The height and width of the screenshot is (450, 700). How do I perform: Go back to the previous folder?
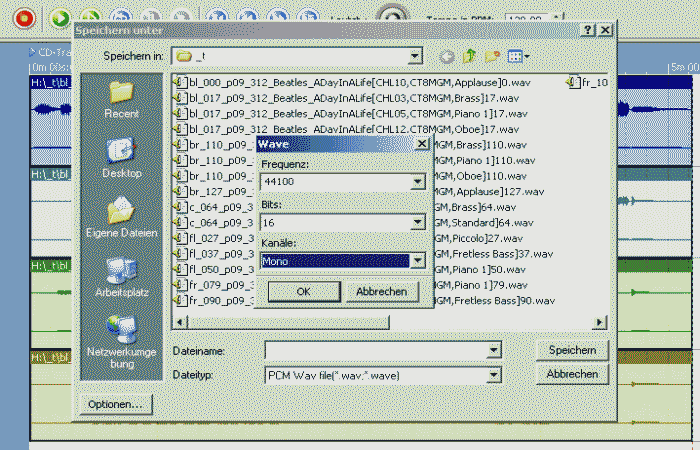tap(446, 57)
